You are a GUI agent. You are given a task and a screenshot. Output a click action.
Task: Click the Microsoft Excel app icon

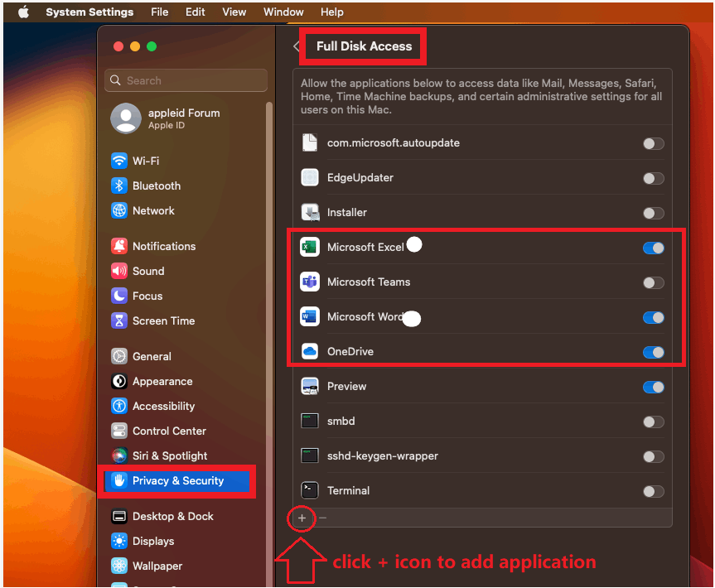(x=310, y=247)
